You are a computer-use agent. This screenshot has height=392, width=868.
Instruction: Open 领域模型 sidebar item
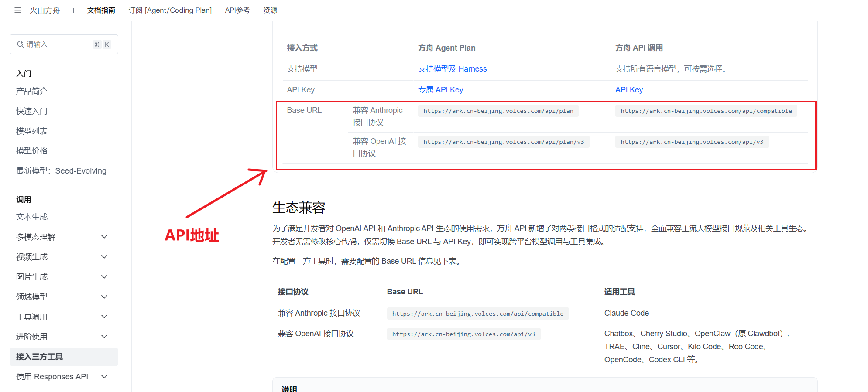32,297
